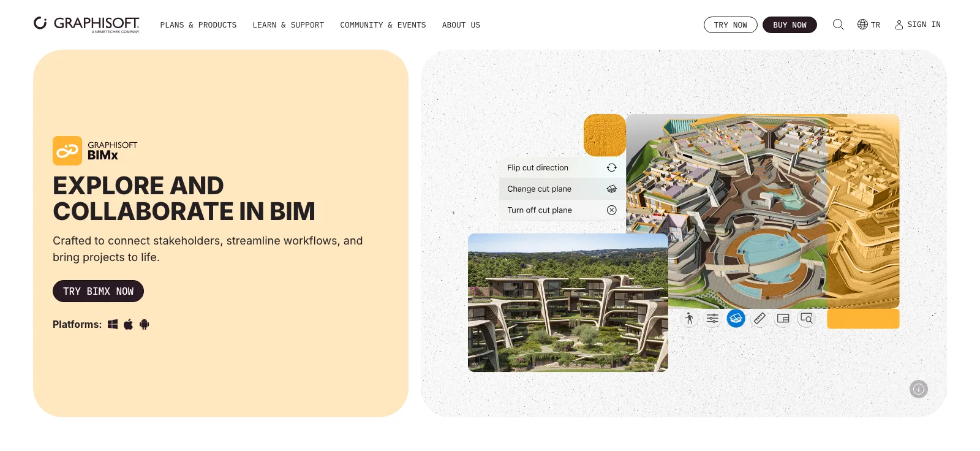
Task: Open the sliders settings icon
Action: click(x=712, y=319)
